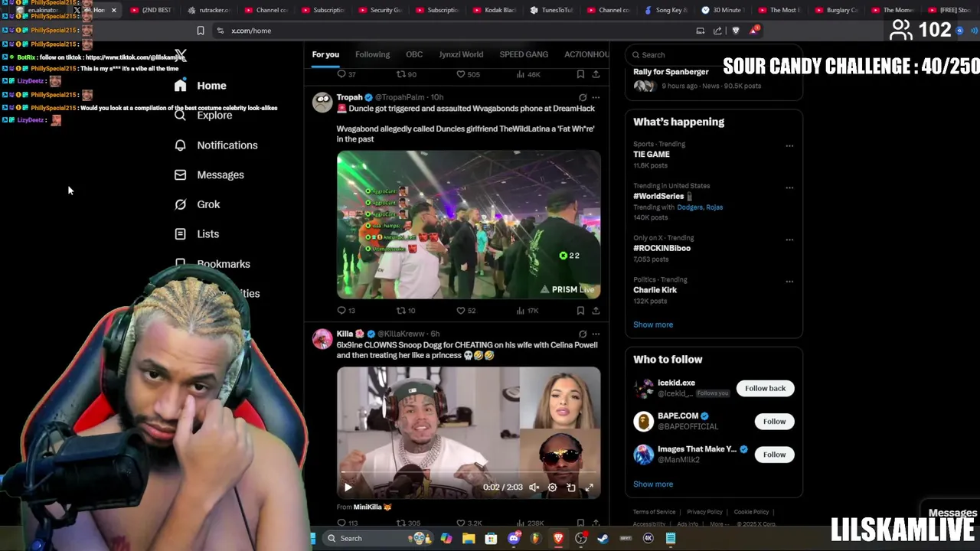
Task: Open the Privacy Policy footer link
Action: [704, 512]
